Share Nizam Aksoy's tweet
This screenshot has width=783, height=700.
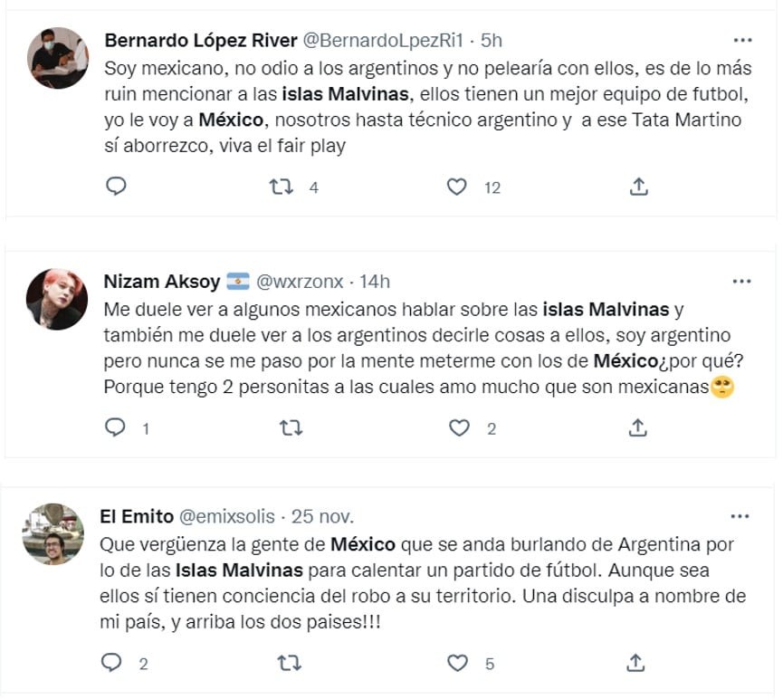tap(636, 427)
